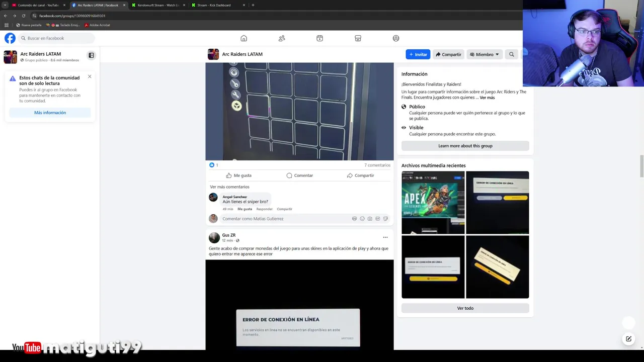Share the post via Compartir under the post

coord(360,175)
